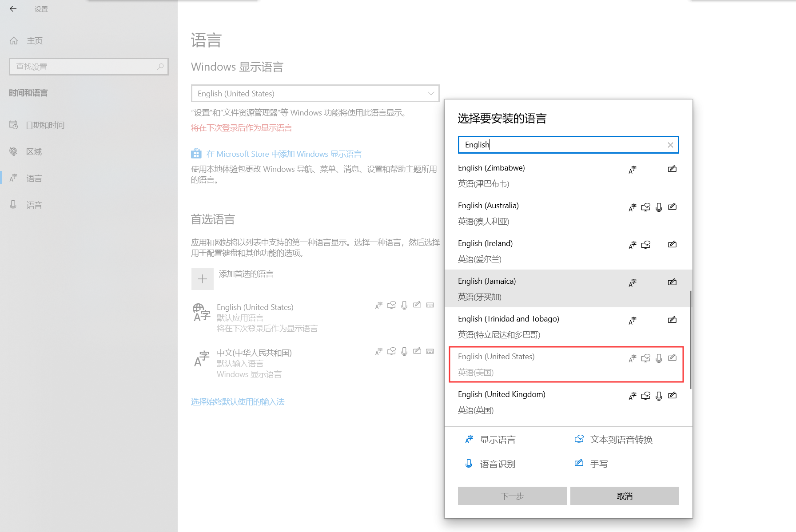Screen dimensions: 796x532
Task: Choose English (United Kingdom) from the list
Action: (x=569, y=402)
